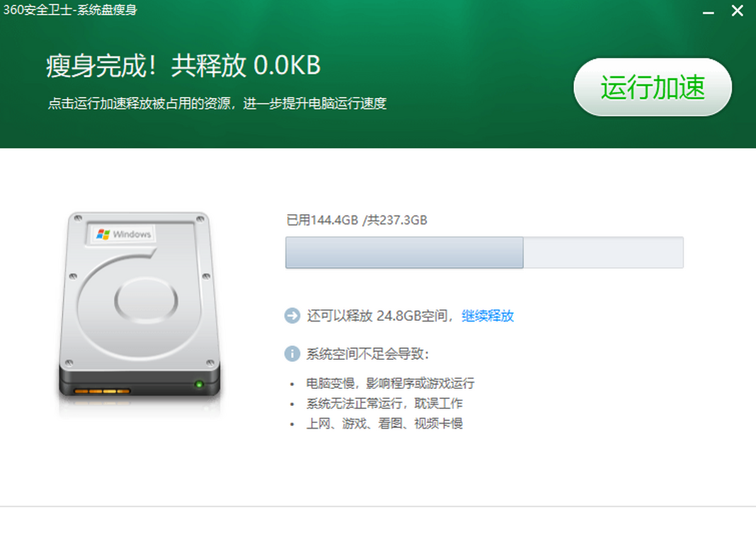
Task: Click the 360安全卫士-系统盘瘦身 window title
Action: click(x=70, y=9)
